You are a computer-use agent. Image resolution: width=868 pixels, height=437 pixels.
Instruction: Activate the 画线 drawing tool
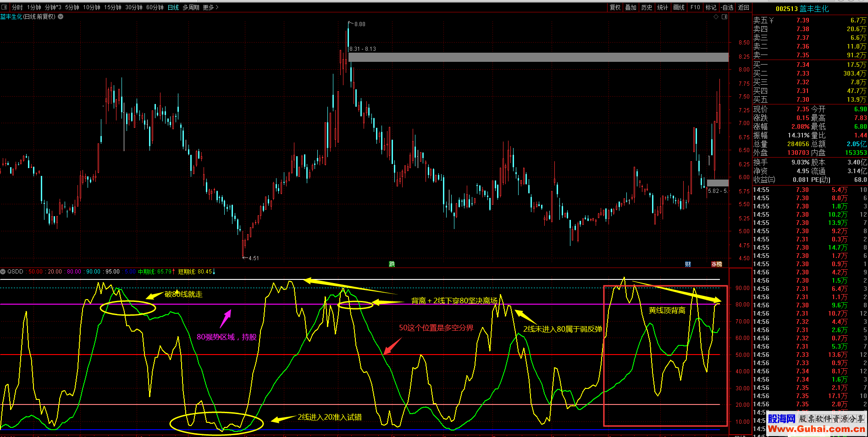tap(679, 7)
